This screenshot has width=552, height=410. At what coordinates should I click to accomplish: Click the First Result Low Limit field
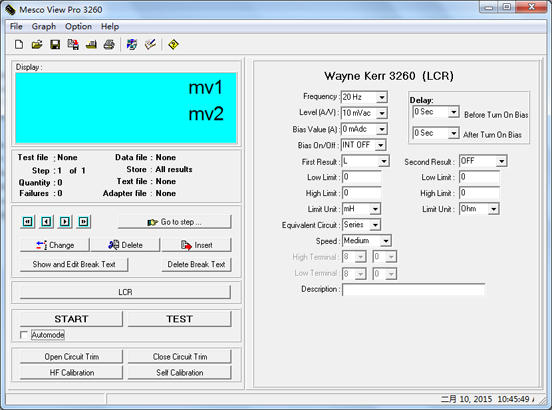[361, 177]
